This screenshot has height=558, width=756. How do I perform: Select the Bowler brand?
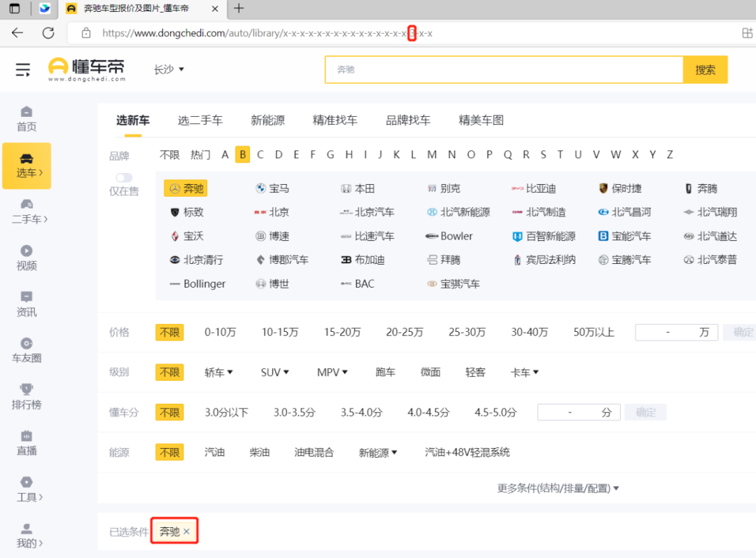pyautogui.click(x=449, y=237)
